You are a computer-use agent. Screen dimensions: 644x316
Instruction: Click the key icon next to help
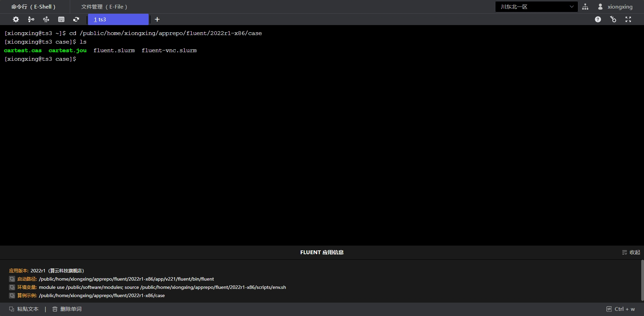pos(613,20)
